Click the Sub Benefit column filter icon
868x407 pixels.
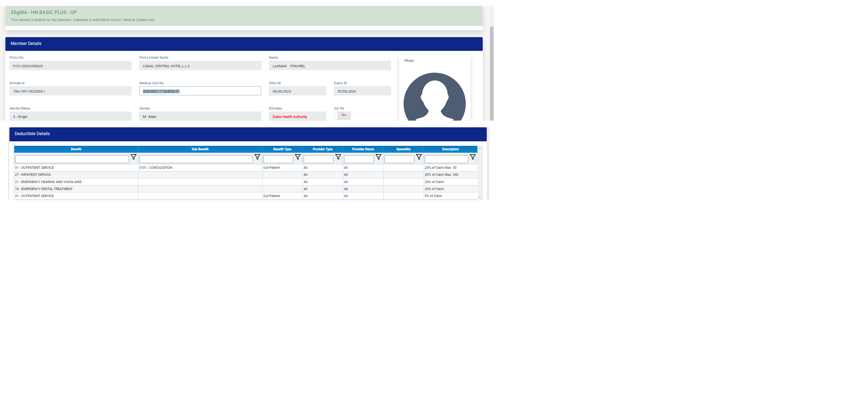257,157
